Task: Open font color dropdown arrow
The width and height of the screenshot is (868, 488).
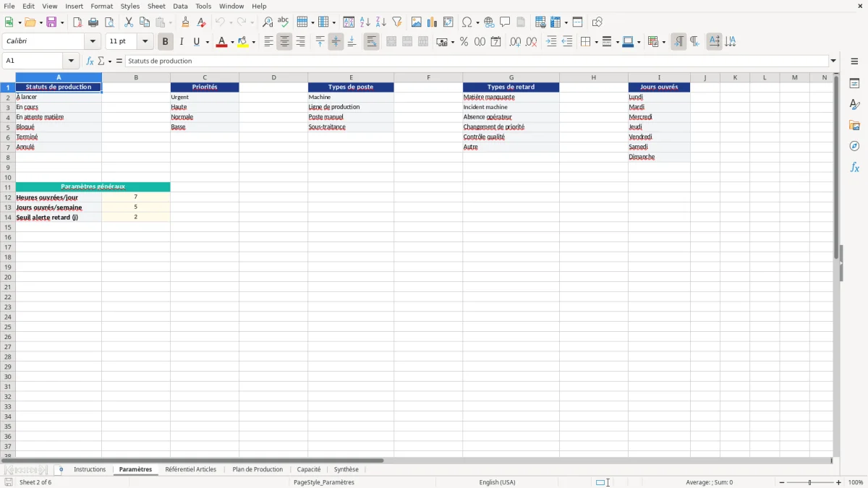Action: click(232, 42)
